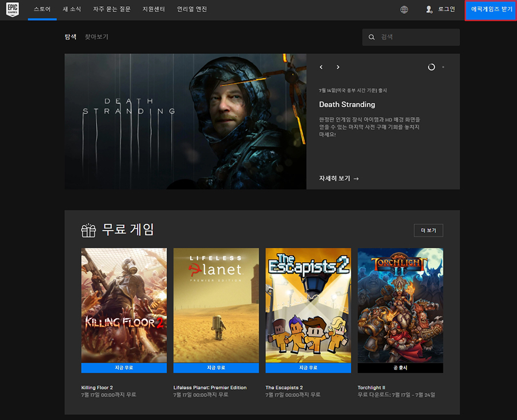Image resolution: width=517 pixels, height=420 pixels.
Task: Click 지금 무료 under Lifeless Planet
Action: 216,368
